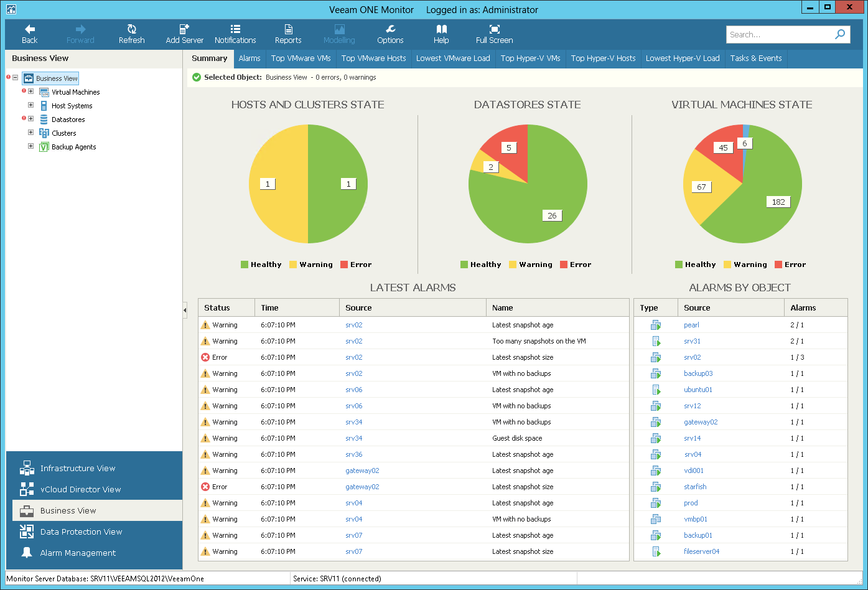The height and width of the screenshot is (590, 868).
Task: Click the Clusters tree icon
Action: click(44, 133)
